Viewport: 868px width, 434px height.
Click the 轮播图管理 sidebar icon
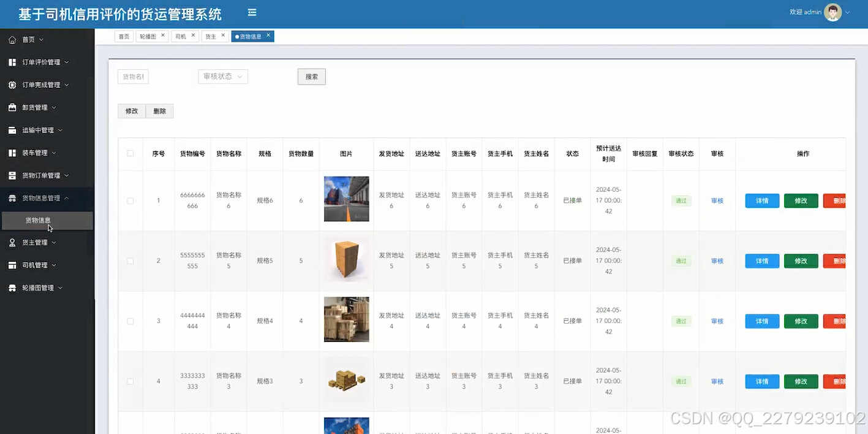click(12, 287)
